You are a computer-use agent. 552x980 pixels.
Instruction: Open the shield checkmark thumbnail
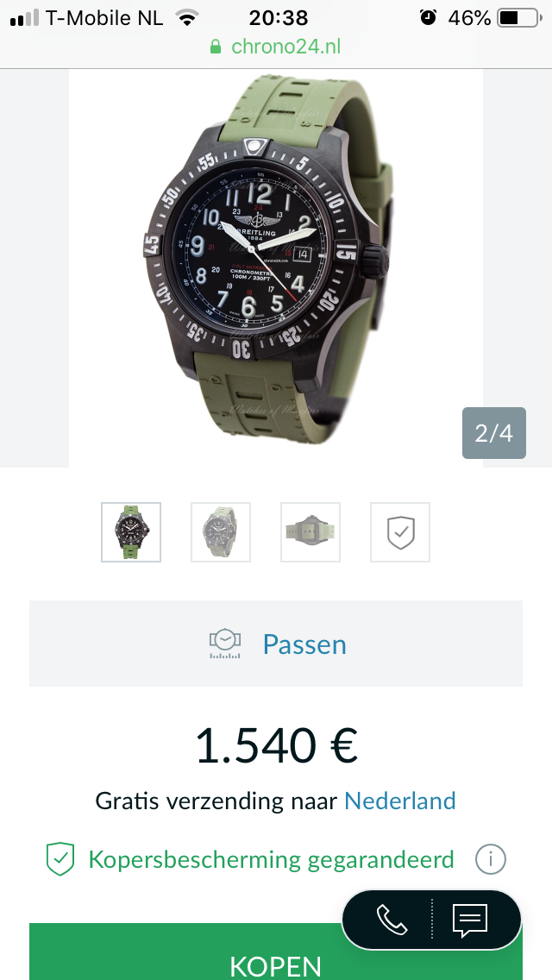[x=400, y=532]
